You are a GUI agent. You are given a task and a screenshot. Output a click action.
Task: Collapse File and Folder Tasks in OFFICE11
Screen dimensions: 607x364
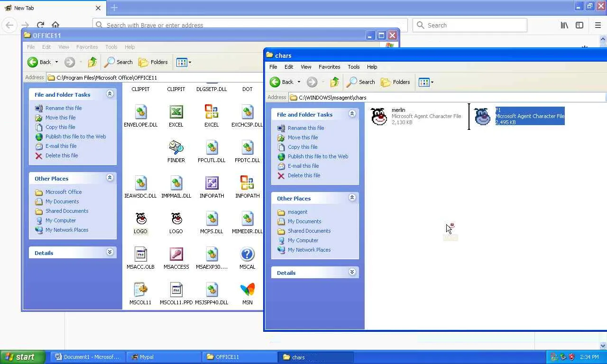click(110, 94)
